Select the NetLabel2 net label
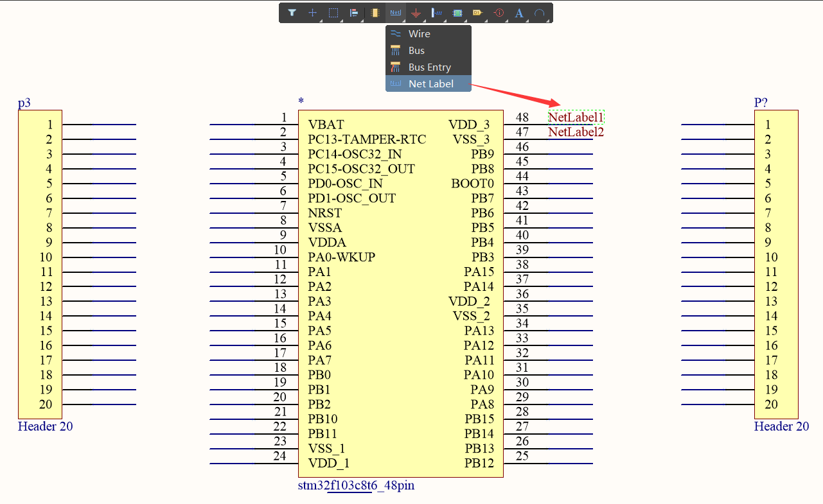This screenshot has height=504, width=823. coord(576,132)
